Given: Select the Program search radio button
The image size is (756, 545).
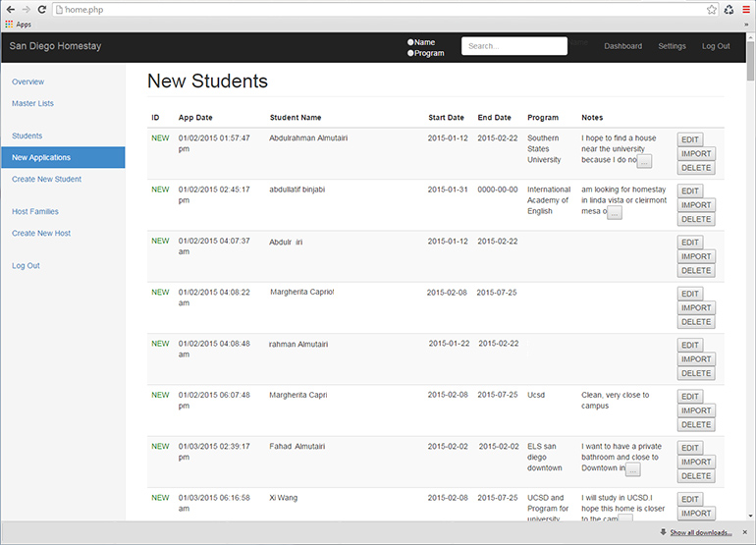Looking at the screenshot, I should 410,53.
